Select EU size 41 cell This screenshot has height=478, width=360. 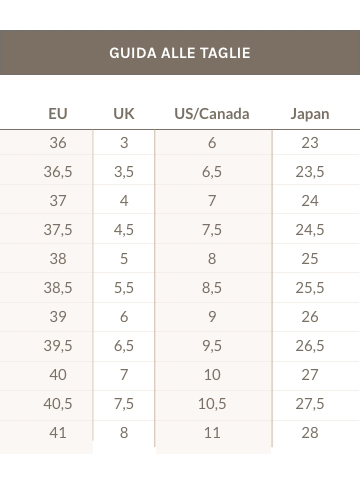pyautogui.click(x=58, y=433)
